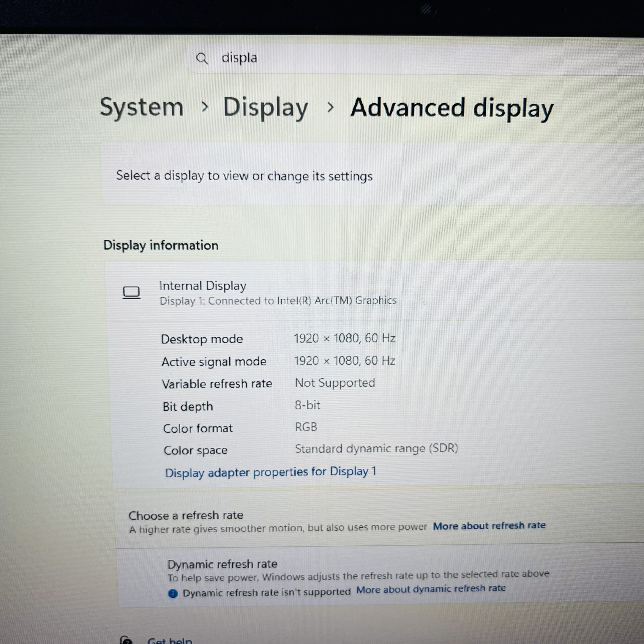Click "Dynamic refresh rate isn't supported" message
Image resolution: width=644 pixels, height=644 pixels.
click(267, 593)
